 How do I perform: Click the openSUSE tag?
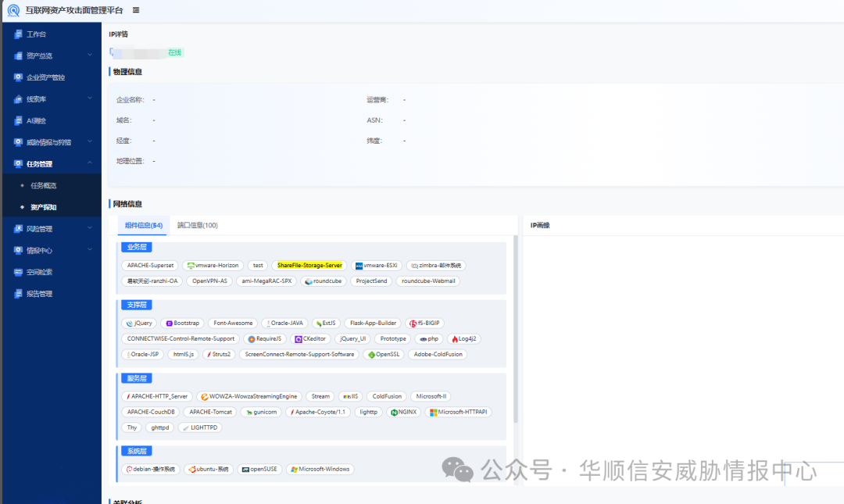click(x=259, y=470)
